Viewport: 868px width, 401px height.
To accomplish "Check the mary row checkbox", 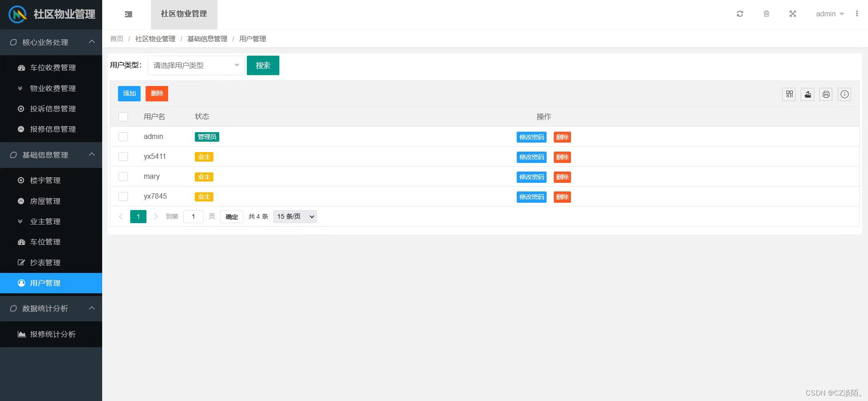I will pos(123,177).
